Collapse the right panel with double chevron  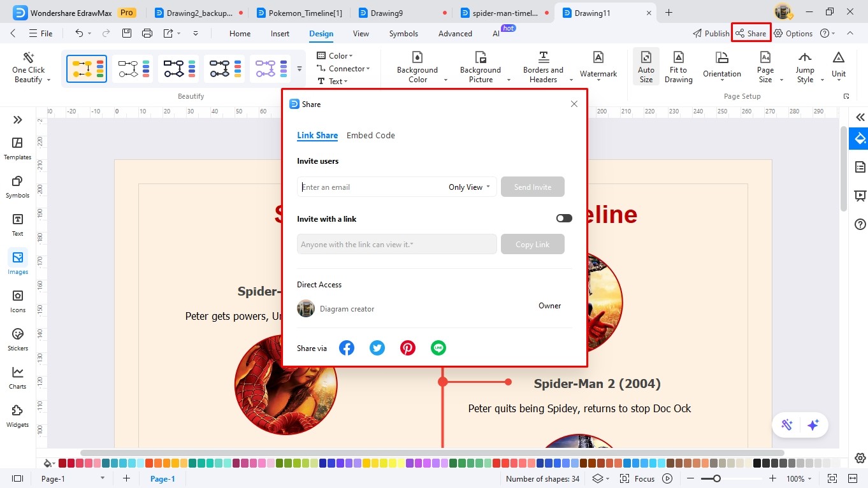coord(860,117)
